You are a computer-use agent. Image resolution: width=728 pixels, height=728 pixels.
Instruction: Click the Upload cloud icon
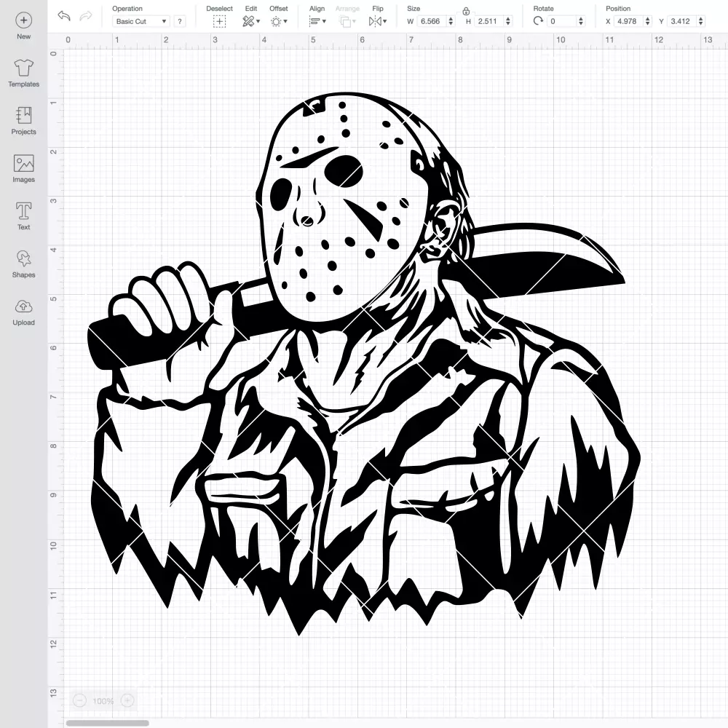[24, 306]
